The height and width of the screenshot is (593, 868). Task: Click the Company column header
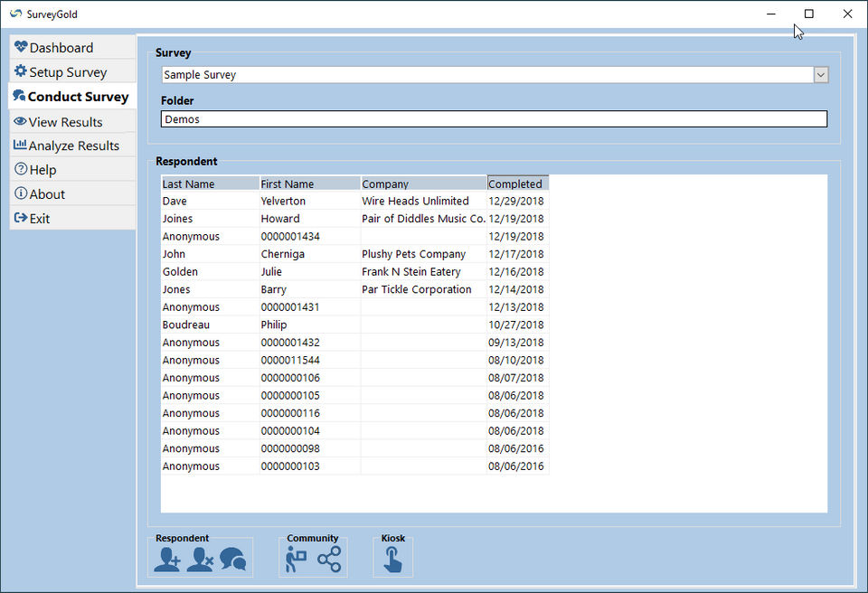(423, 184)
